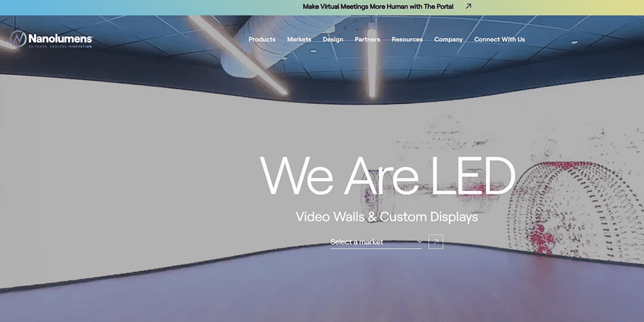Open the Partners menu
The width and height of the screenshot is (644, 322).
pyautogui.click(x=368, y=39)
